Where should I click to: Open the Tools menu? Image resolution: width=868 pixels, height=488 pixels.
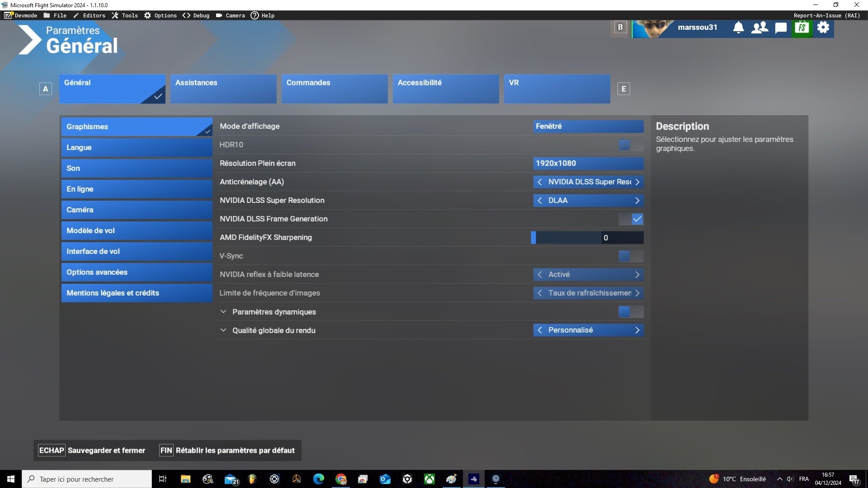[125, 15]
